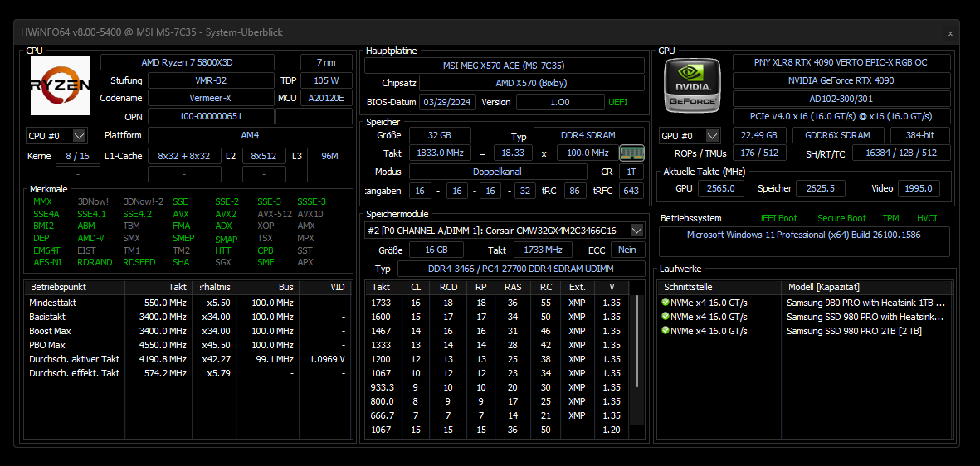Click the 32 GB memory size value
This screenshot has height=466, width=980.
pyautogui.click(x=440, y=135)
